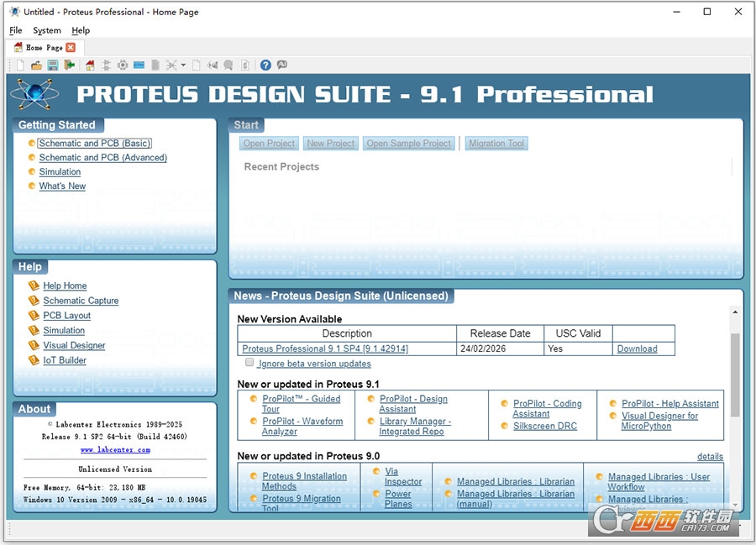Click the Ignore beta version updates link
This screenshot has width=756, height=545.
click(315, 364)
